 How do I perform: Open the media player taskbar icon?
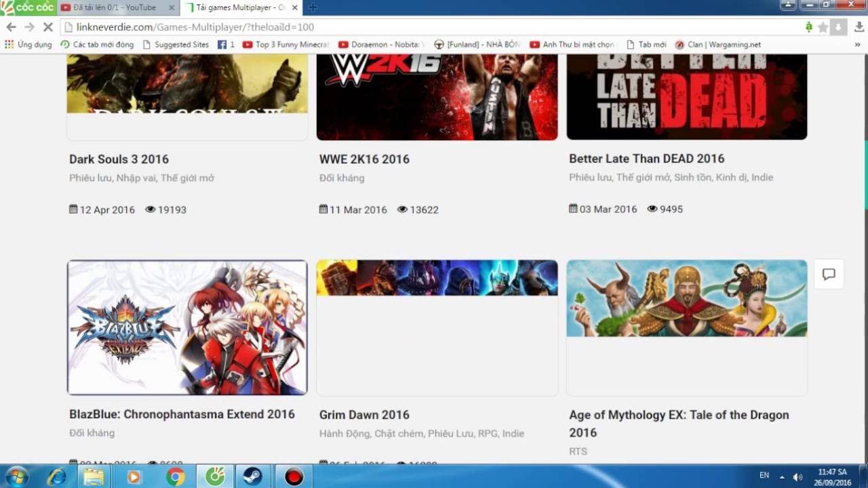(x=134, y=476)
